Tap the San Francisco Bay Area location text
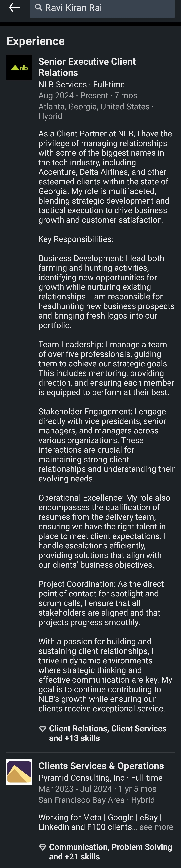 pos(81,800)
